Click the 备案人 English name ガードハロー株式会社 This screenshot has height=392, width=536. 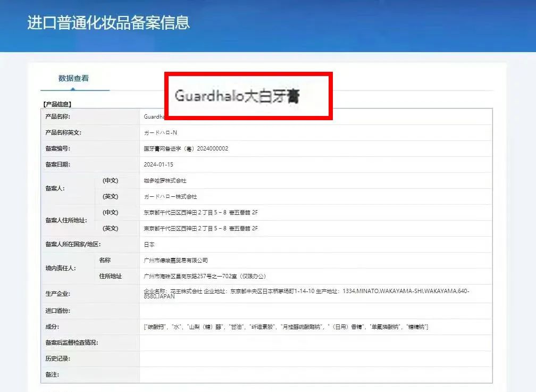click(168, 197)
